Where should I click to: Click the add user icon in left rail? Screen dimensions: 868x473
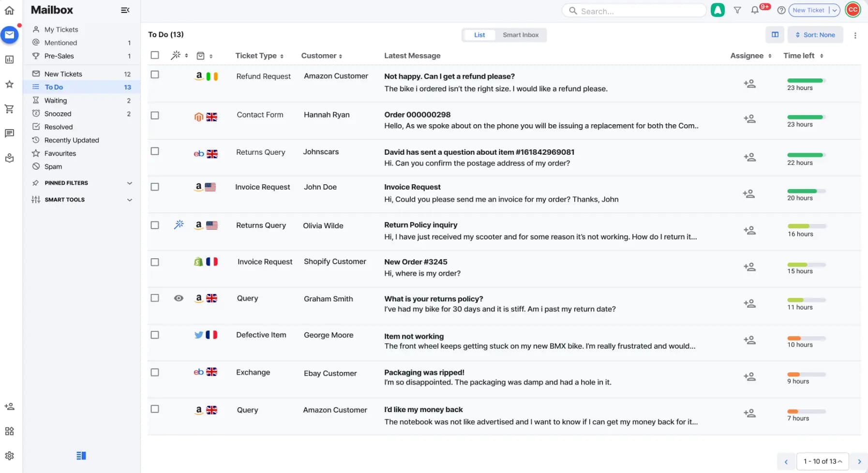[x=9, y=406]
